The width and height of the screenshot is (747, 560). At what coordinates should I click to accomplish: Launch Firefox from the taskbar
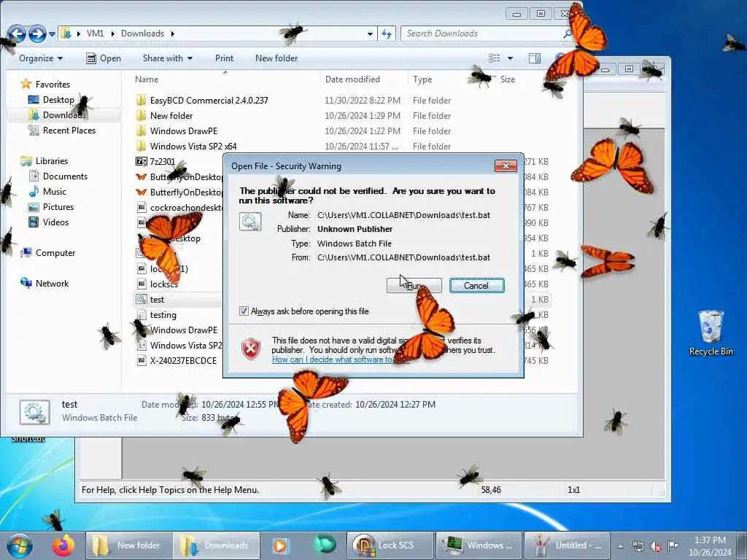click(x=63, y=545)
